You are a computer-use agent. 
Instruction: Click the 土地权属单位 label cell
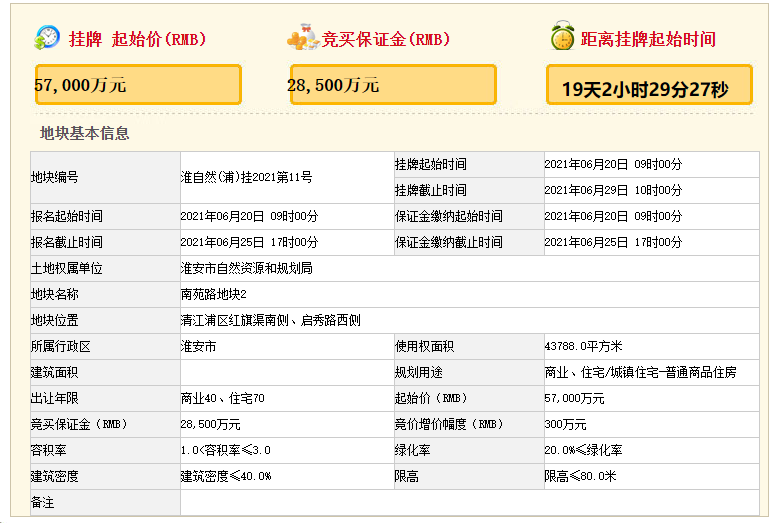(x=105, y=268)
